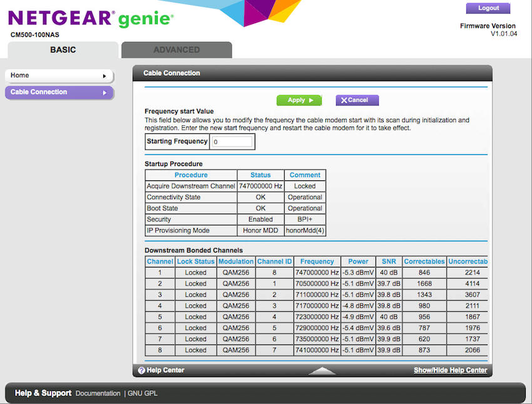Apply the cable connection settings
The image size is (532, 404).
(299, 100)
